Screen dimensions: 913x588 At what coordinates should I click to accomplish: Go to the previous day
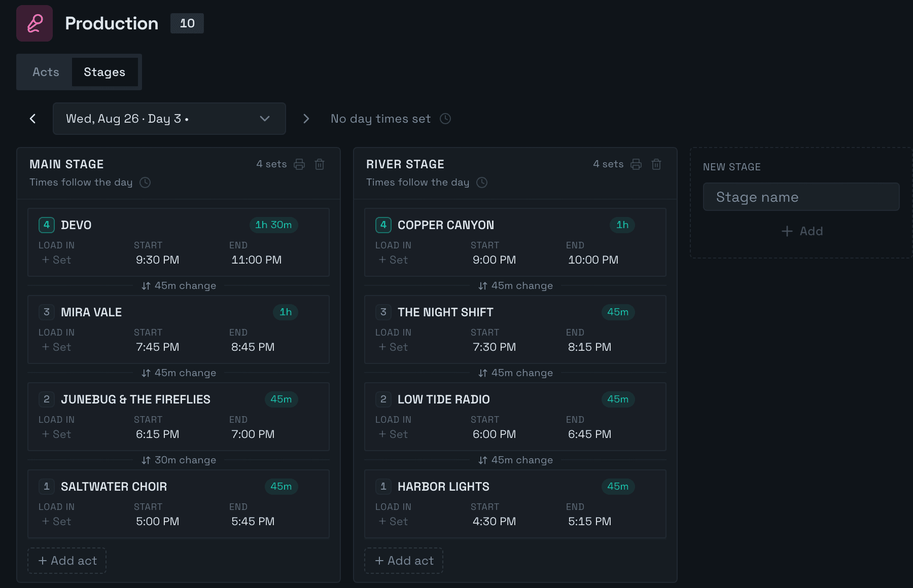pyautogui.click(x=33, y=119)
